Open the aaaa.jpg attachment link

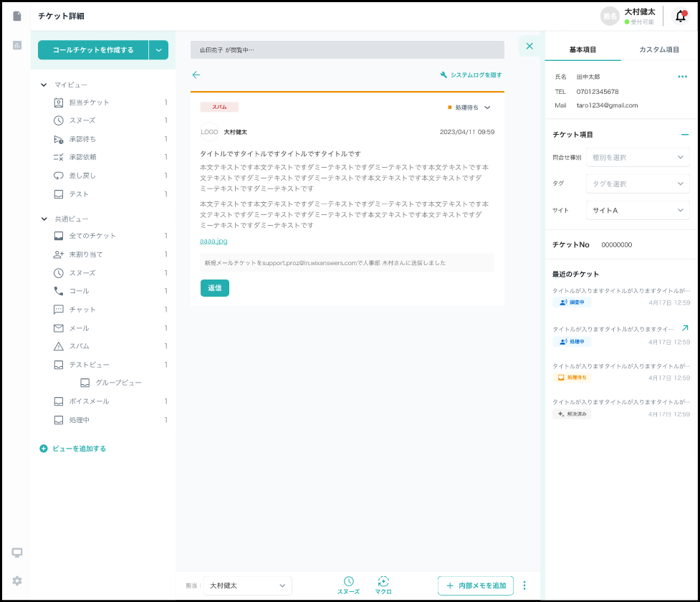pos(214,242)
